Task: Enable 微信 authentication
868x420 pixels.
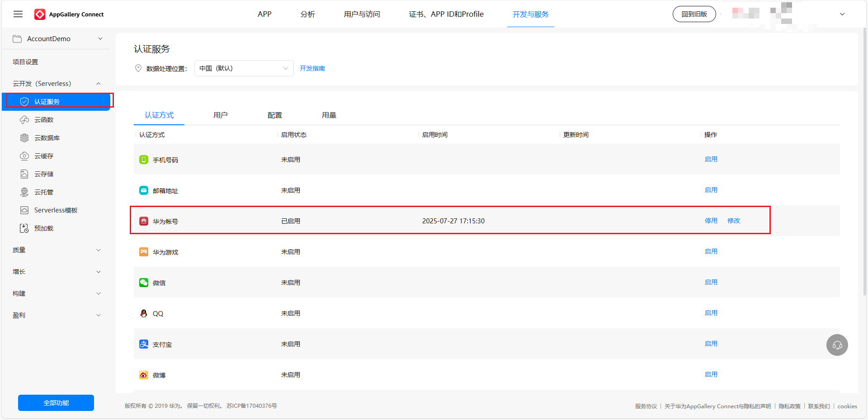Action: [711, 282]
